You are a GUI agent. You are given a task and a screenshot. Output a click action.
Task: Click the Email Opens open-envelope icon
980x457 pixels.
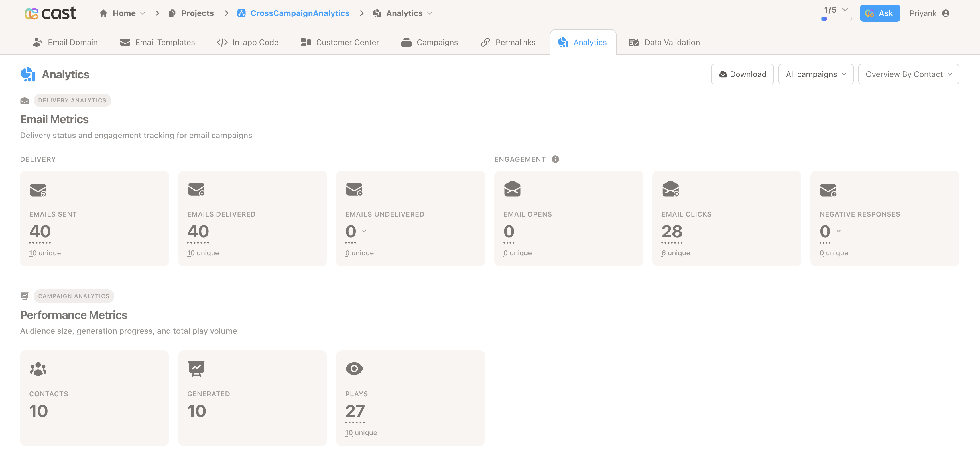[x=512, y=189]
